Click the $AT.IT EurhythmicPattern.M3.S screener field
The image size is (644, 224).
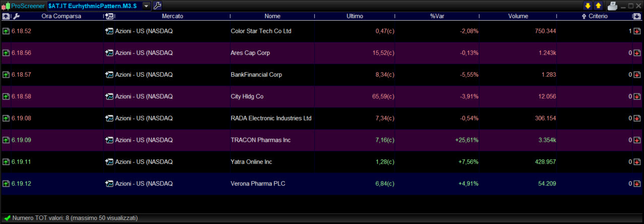94,6
